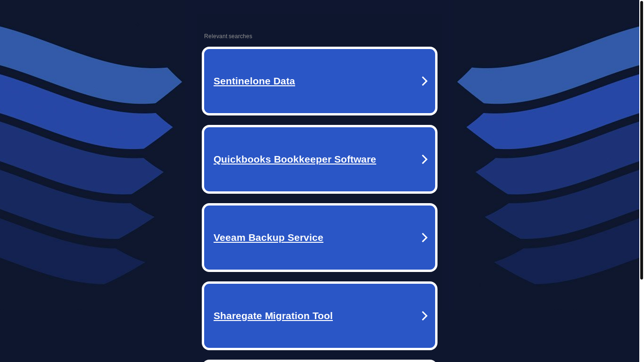Click the right blue wave graphic

pos(549,156)
